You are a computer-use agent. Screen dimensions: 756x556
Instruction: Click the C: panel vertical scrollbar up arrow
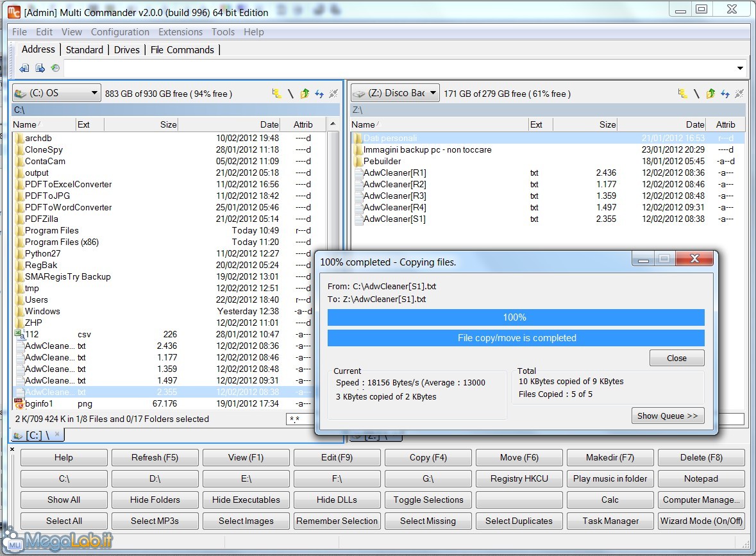tap(333, 124)
